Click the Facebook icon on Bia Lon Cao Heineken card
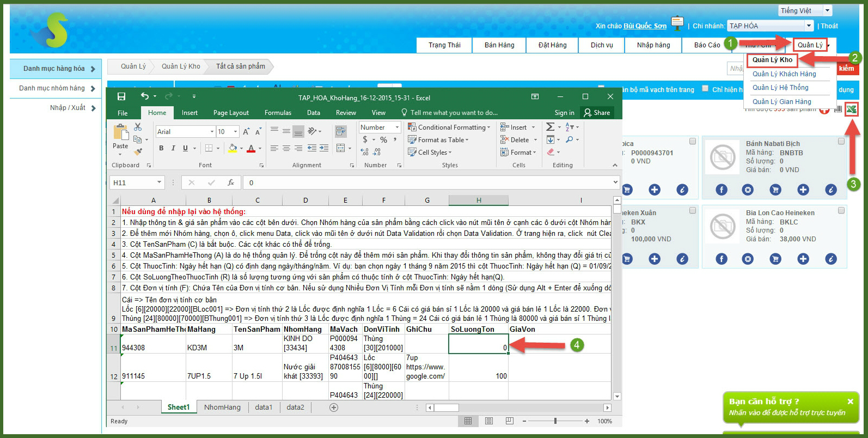This screenshot has height=438, width=868. pos(722,259)
